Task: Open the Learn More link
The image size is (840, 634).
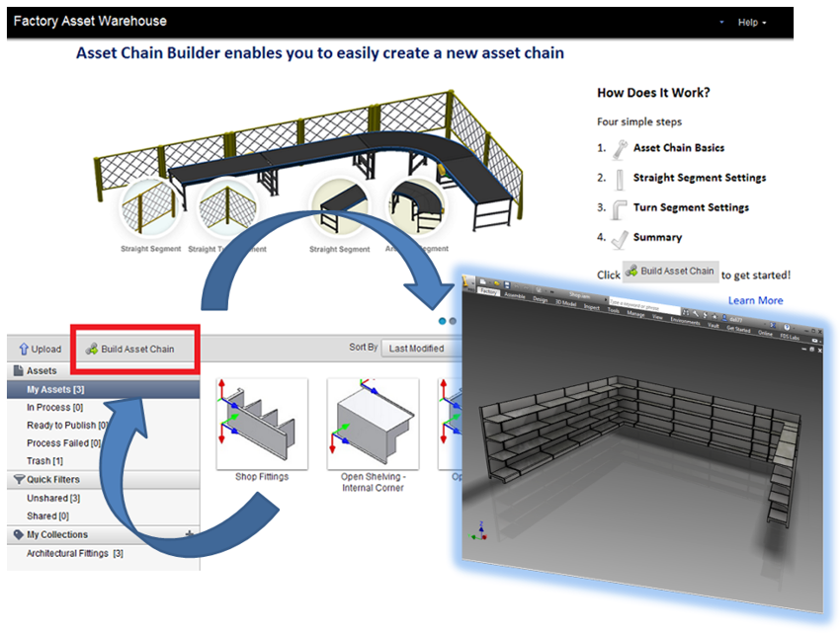Action: click(x=755, y=300)
